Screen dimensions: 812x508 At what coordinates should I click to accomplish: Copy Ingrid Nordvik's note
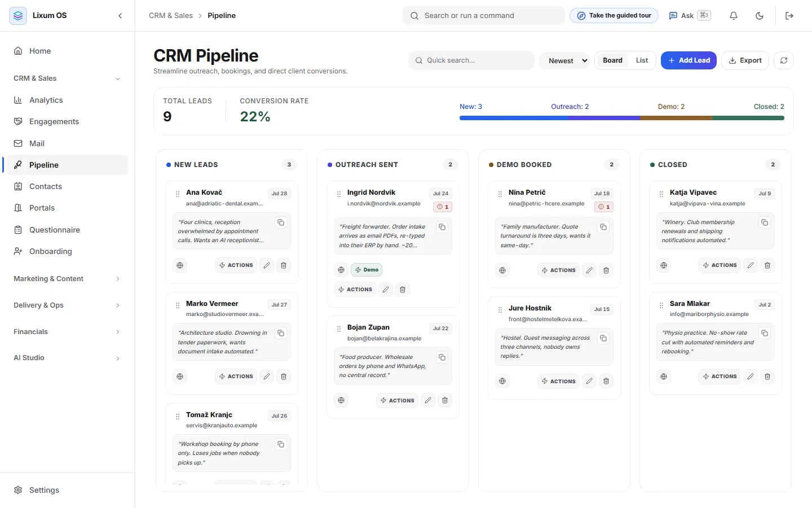pyautogui.click(x=442, y=227)
